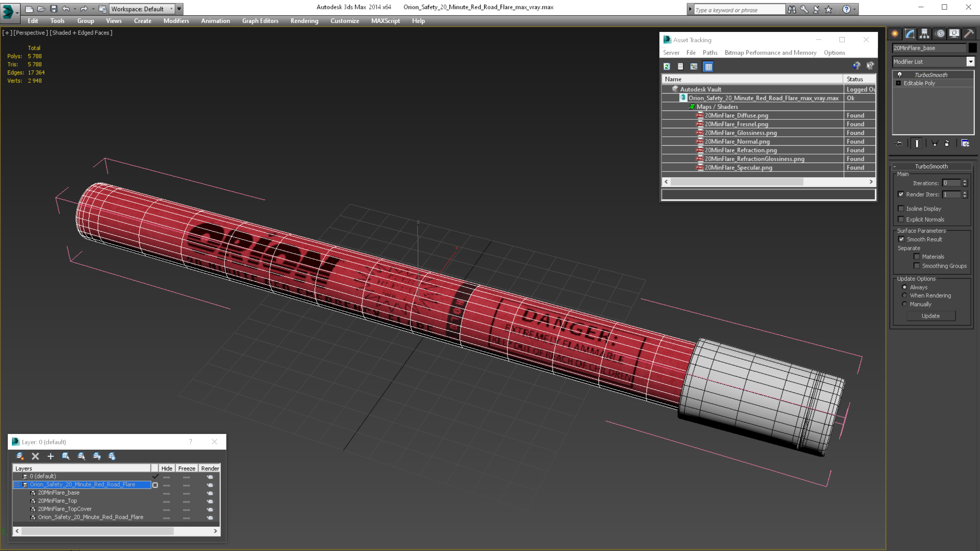This screenshot has width=980, height=551.
Task: Open Bitmap Performance and Memory menu
Action: point(770,52)
